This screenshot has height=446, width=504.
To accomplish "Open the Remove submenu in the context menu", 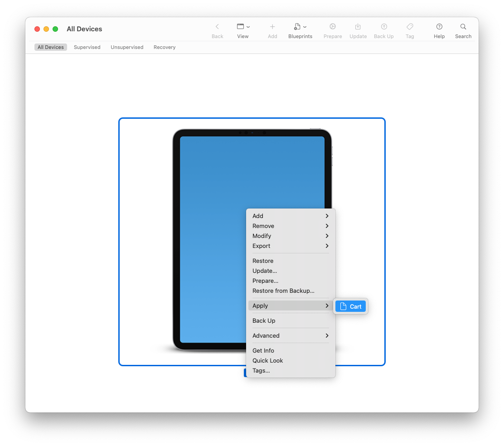I will pyautogui.click(x=290, y=226).
